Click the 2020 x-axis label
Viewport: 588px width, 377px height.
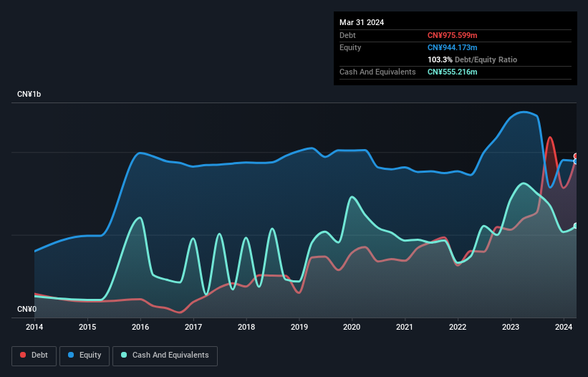tap(352, 327)
